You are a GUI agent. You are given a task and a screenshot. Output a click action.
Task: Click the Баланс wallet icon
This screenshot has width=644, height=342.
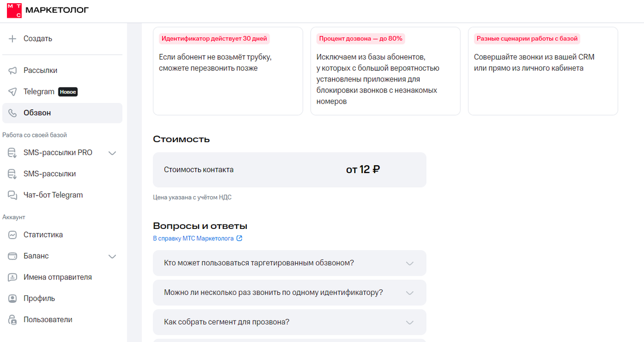click(12, 256)
